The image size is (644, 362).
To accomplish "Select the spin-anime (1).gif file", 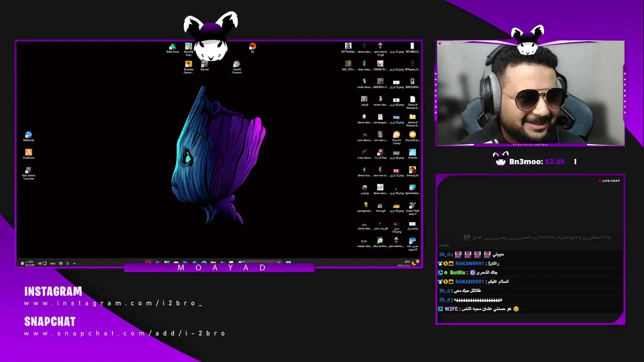I will [380, 49].
